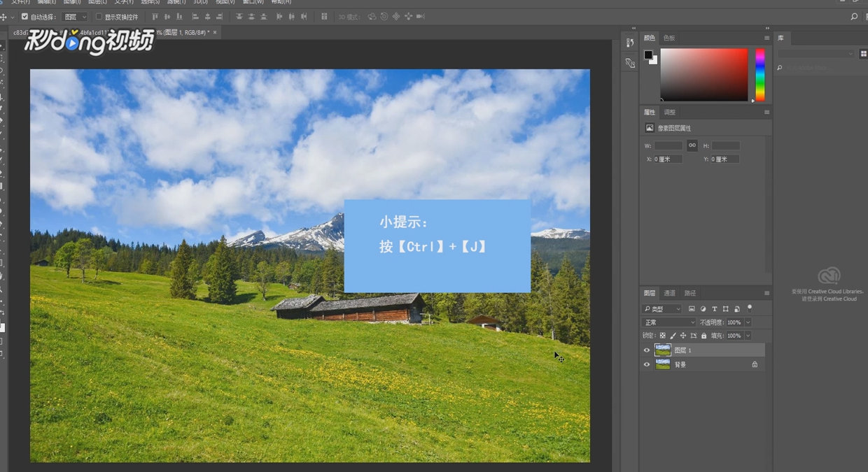Open the Libraries selection dropdown

click(x=816, y=54)
